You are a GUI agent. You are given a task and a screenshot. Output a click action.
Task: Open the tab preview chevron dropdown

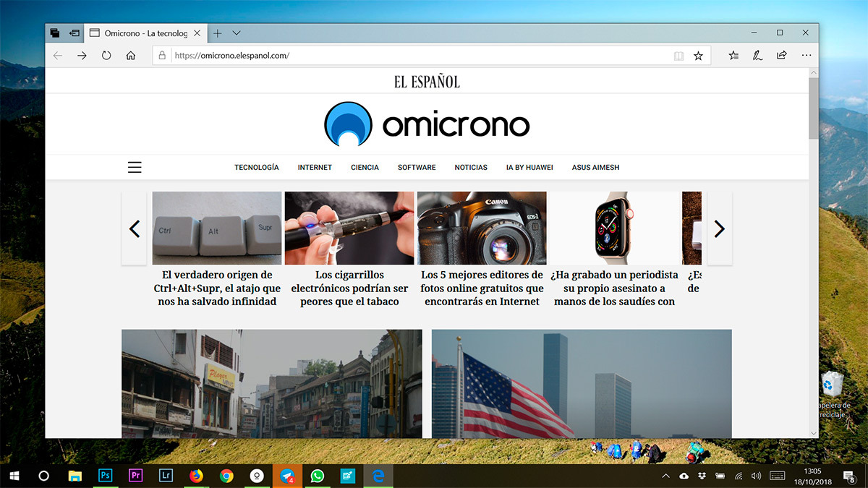(x=237, y=33)
